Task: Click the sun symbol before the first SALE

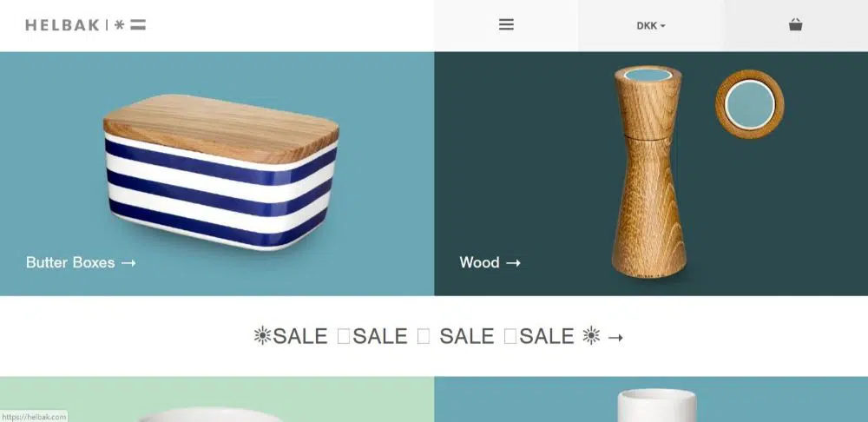Action: [x=262, y=336]
